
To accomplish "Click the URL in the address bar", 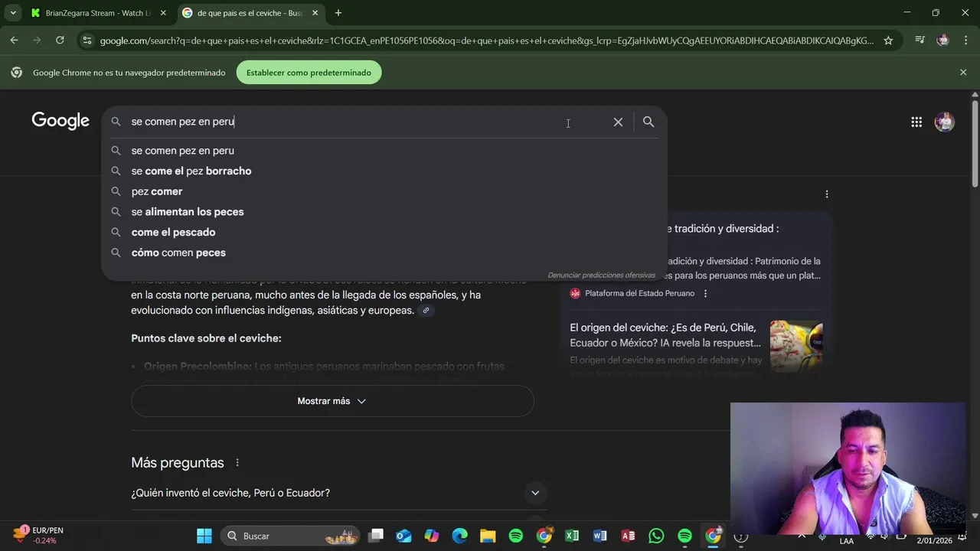I will coord(486,41).
